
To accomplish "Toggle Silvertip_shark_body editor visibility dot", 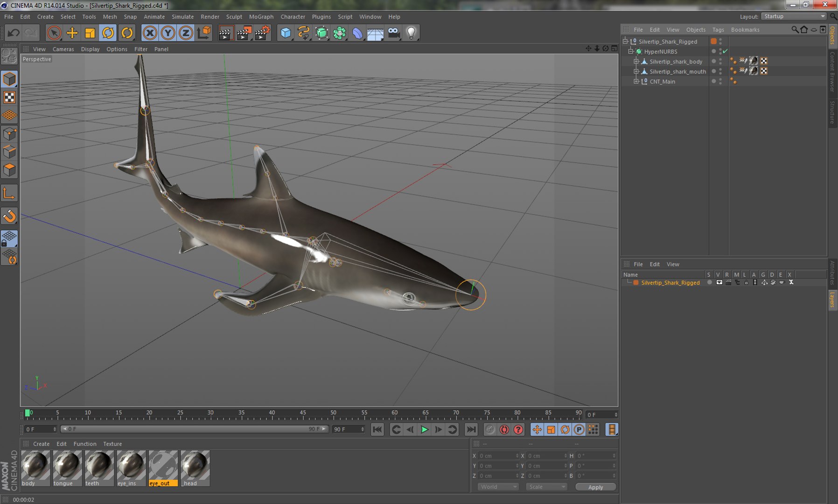I will (720, 60).
